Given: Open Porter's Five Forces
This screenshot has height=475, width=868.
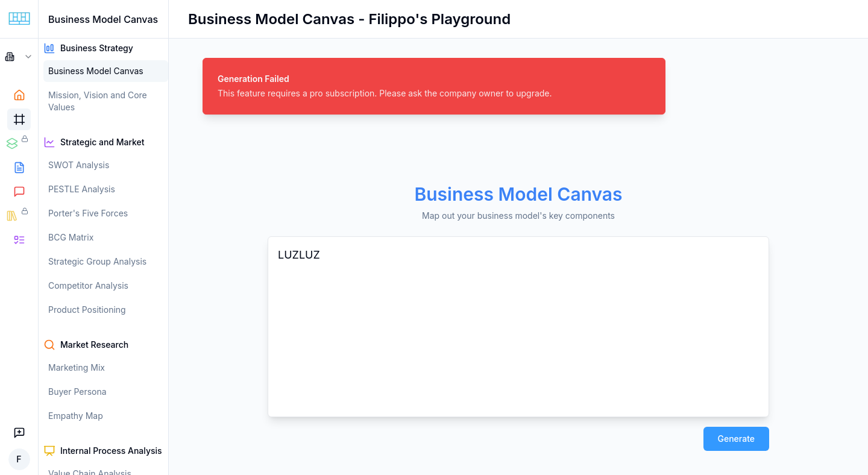Looking at the screenshot, I should (88, 213).
